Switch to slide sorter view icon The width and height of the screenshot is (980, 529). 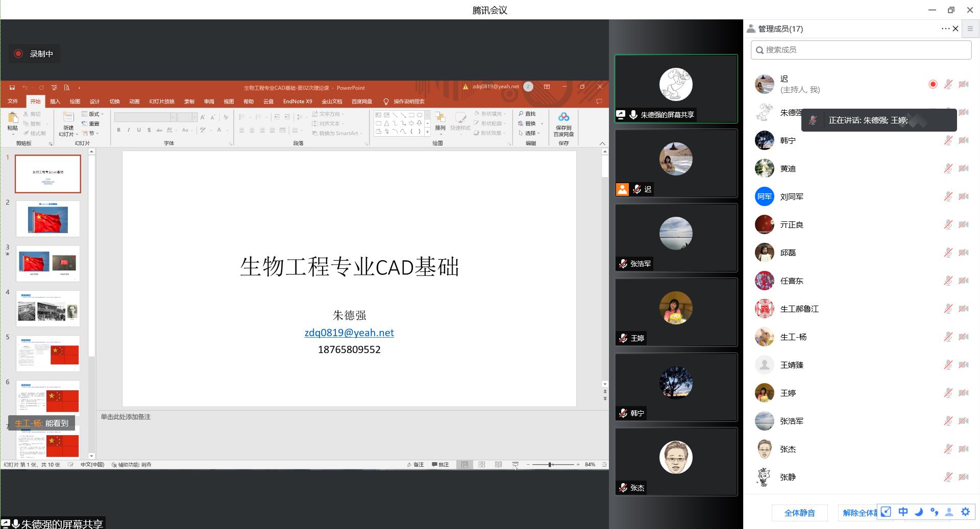click(x=481, y=465)
